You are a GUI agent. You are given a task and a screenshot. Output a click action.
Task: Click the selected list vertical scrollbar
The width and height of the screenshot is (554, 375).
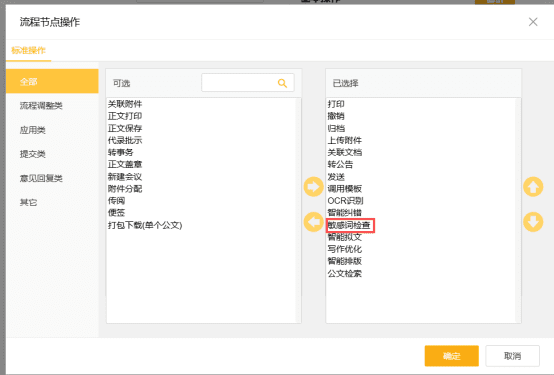coord(518,210)
